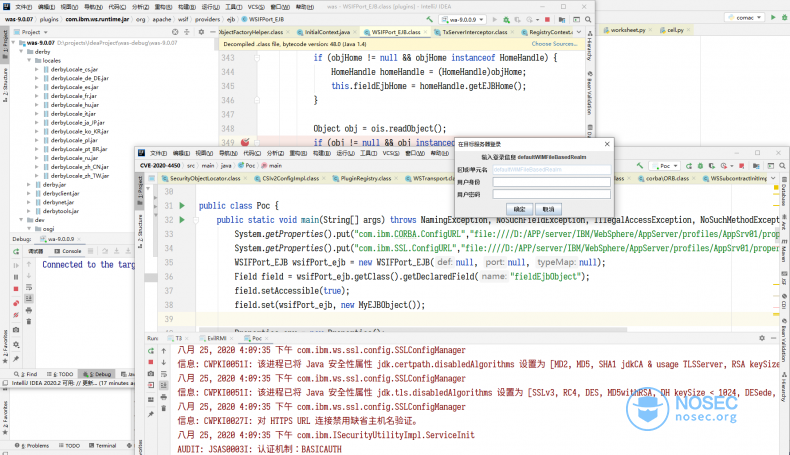Click the horizontal scrollbar under Poc editor

tap(413, 330)
